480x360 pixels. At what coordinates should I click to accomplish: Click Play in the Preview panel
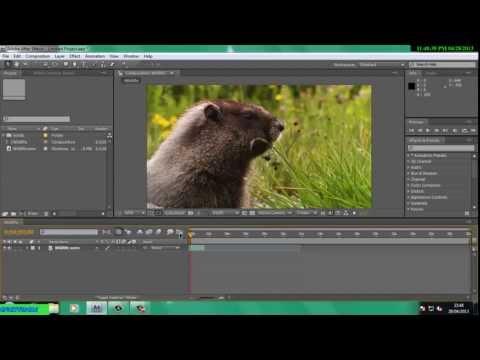pos(428,131)
